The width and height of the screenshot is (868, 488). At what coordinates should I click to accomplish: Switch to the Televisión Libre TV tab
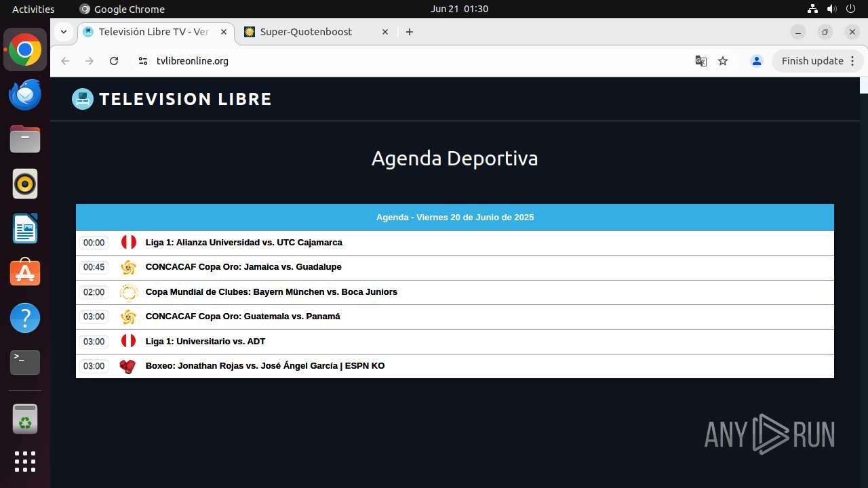coord(156,32)
